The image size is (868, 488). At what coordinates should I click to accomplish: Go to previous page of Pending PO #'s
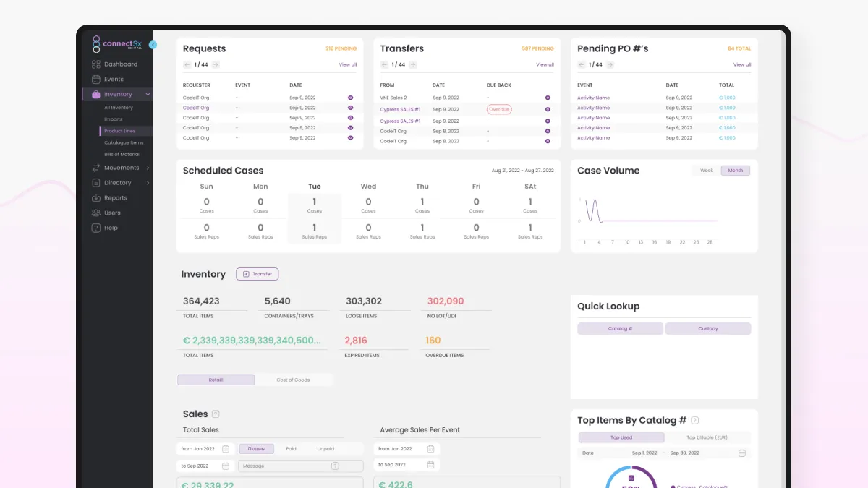coord(582,64)
